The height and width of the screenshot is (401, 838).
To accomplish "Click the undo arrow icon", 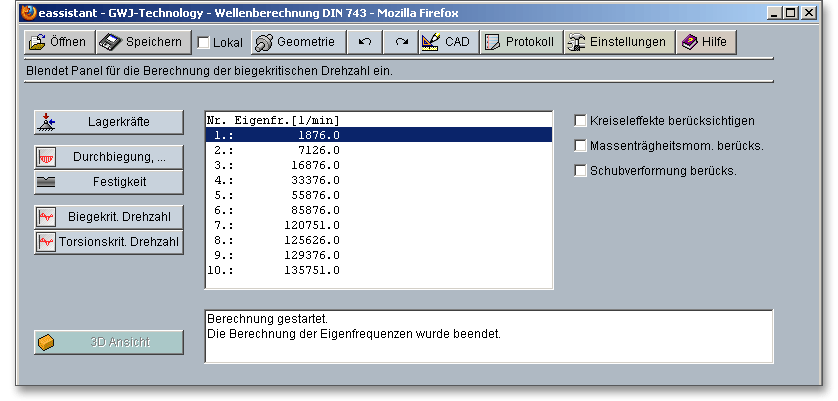I will 365,43.
